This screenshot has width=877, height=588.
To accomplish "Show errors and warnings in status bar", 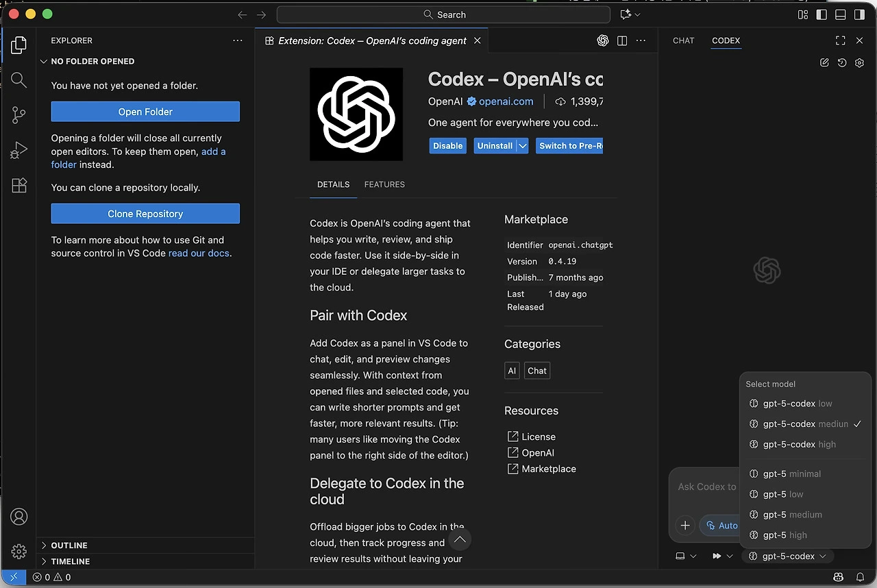I will [51, 577].
